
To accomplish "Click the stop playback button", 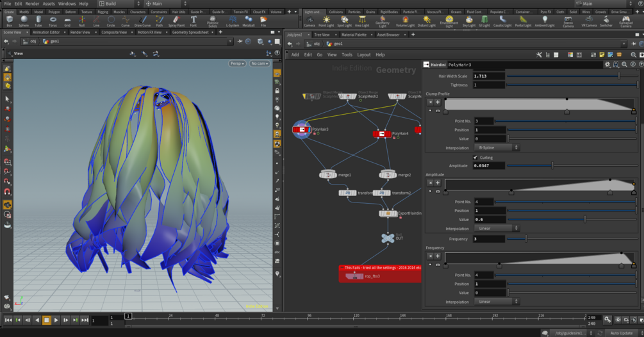I will tap(46, 320).
